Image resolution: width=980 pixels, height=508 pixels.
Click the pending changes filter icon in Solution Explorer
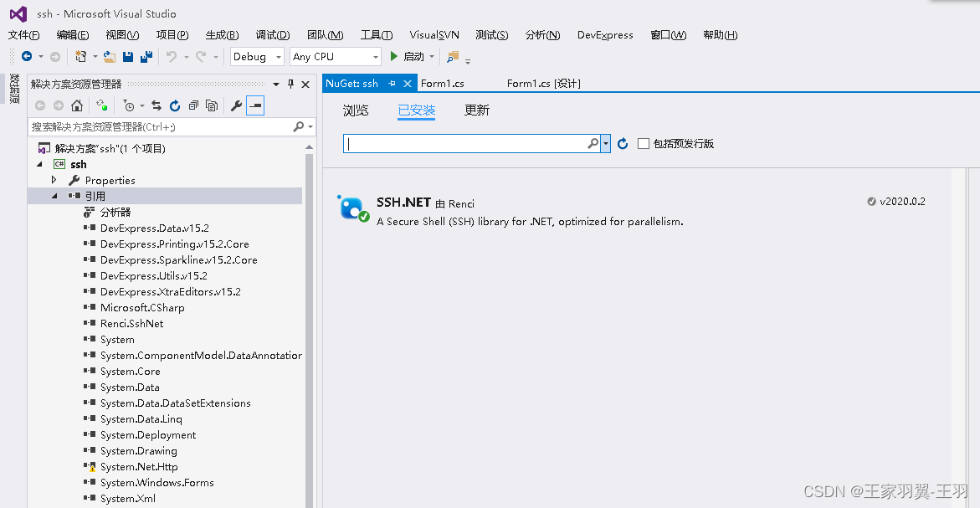101,105
